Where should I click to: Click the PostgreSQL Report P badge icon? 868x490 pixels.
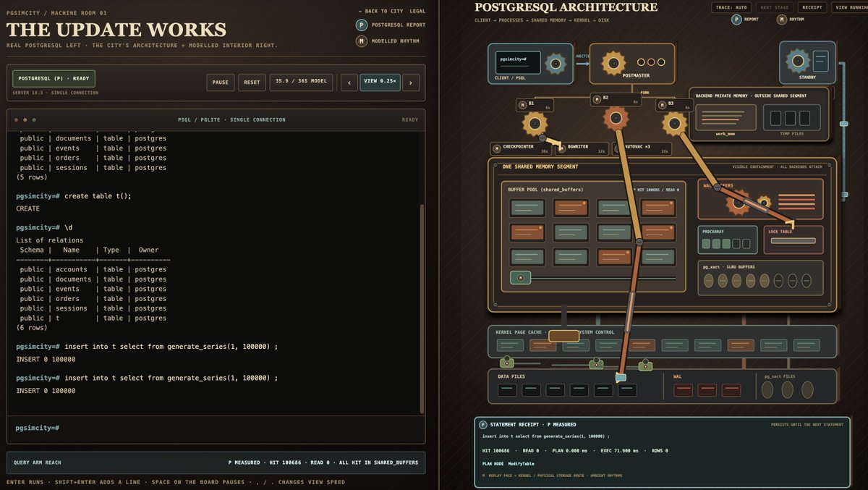[x=362, y=25]
